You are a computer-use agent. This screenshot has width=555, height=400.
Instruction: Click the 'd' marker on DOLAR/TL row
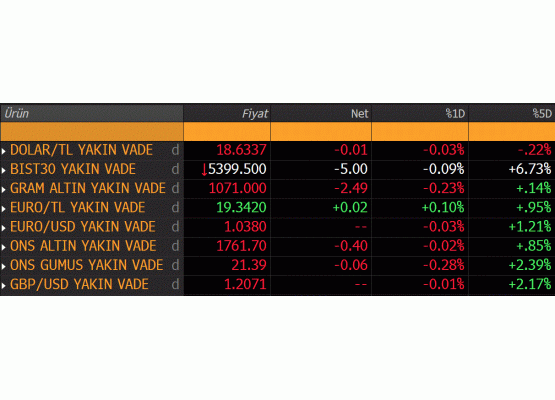[x=175, y=150]
